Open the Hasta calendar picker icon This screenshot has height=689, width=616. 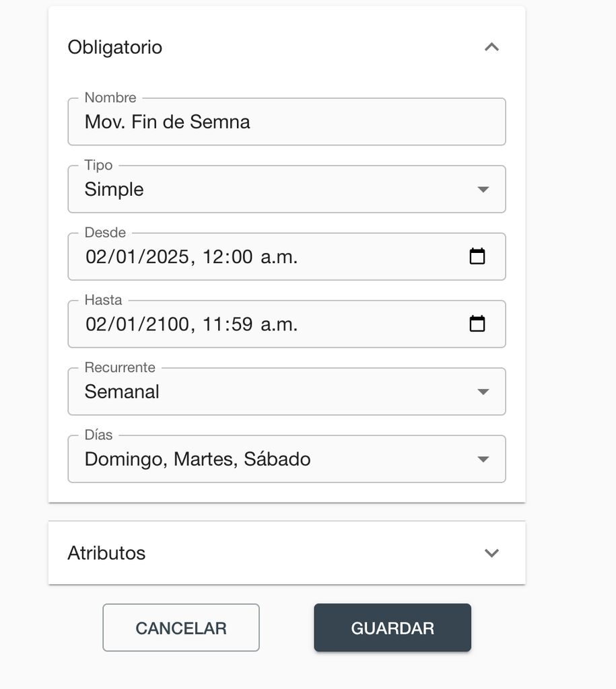tap(477, 324)
